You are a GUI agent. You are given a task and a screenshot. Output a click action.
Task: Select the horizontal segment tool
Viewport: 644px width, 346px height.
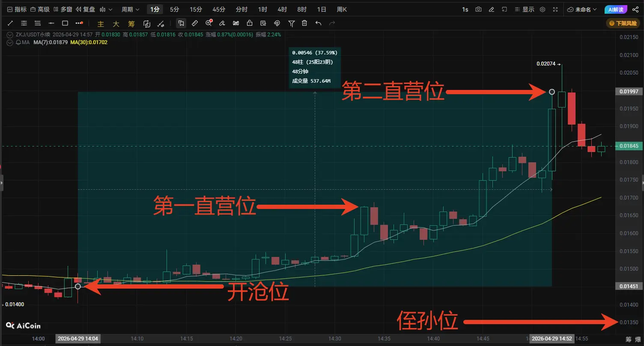tap(51, 23)
